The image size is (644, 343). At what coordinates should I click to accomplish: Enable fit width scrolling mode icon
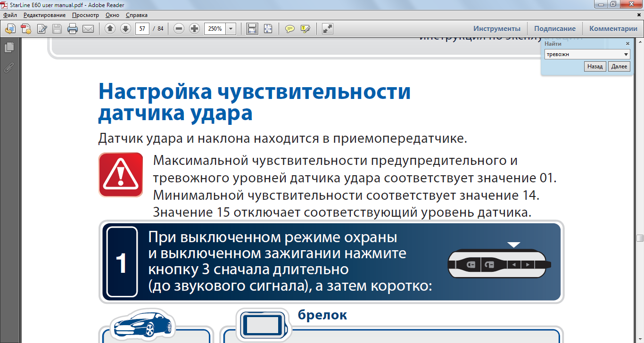point(252,29)
